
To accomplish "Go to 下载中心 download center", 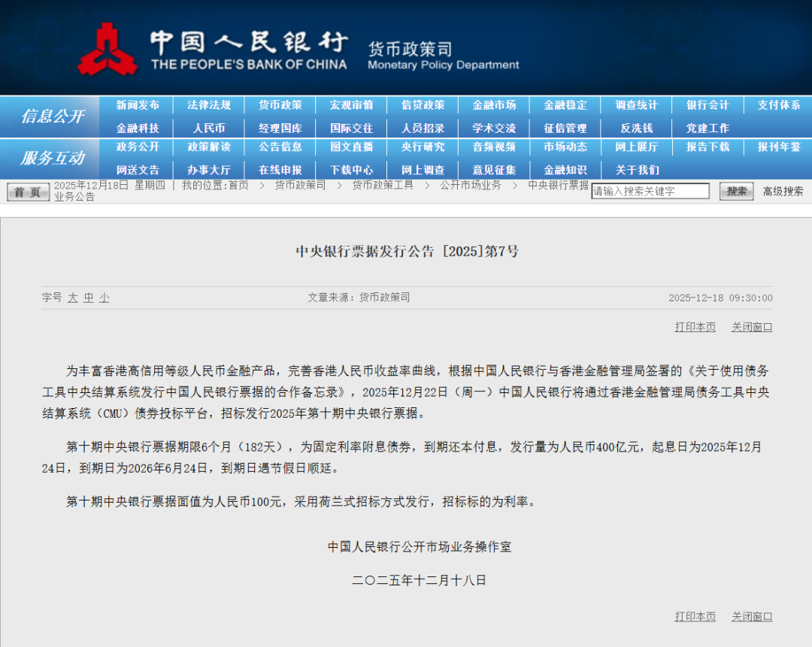I will click(351, 170).
